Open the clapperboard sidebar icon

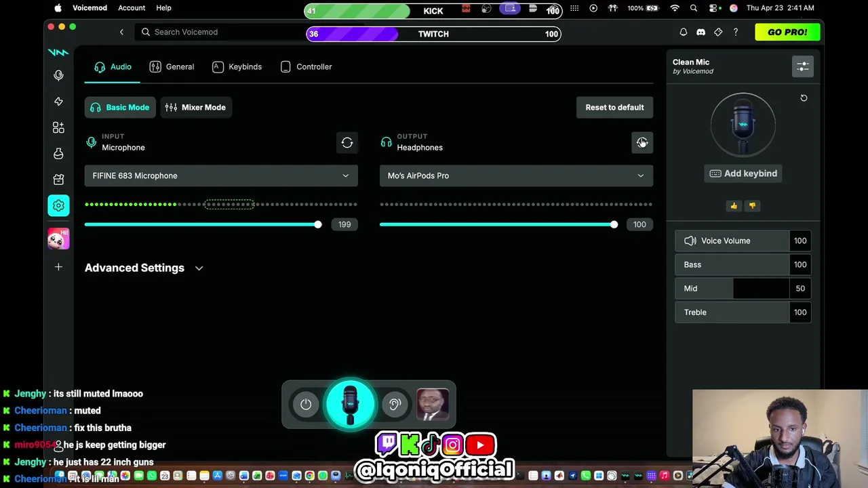point(58,180)
